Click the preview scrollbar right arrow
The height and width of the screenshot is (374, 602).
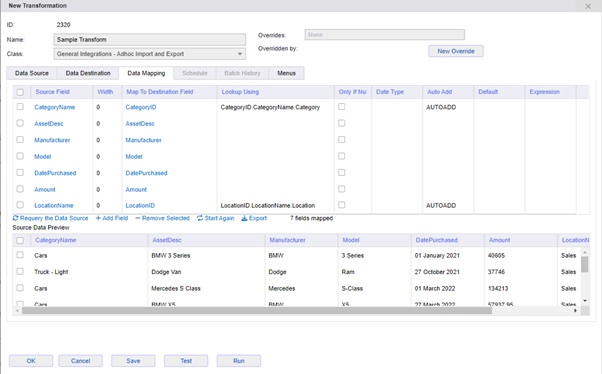click(575, 310)
